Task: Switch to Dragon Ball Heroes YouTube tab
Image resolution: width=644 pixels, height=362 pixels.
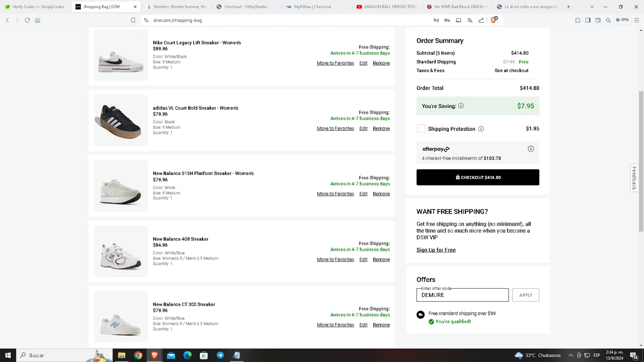Action: point(387,7)
